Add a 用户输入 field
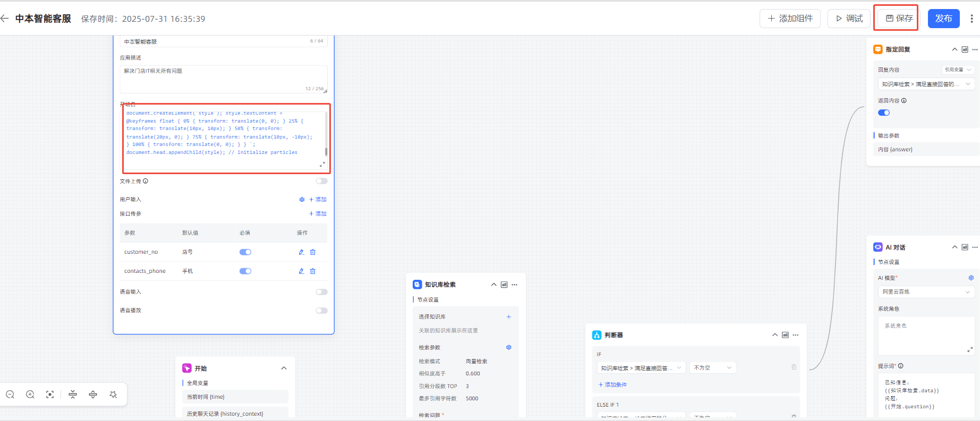This screenshot has height=421, width=980. [318, 200]
